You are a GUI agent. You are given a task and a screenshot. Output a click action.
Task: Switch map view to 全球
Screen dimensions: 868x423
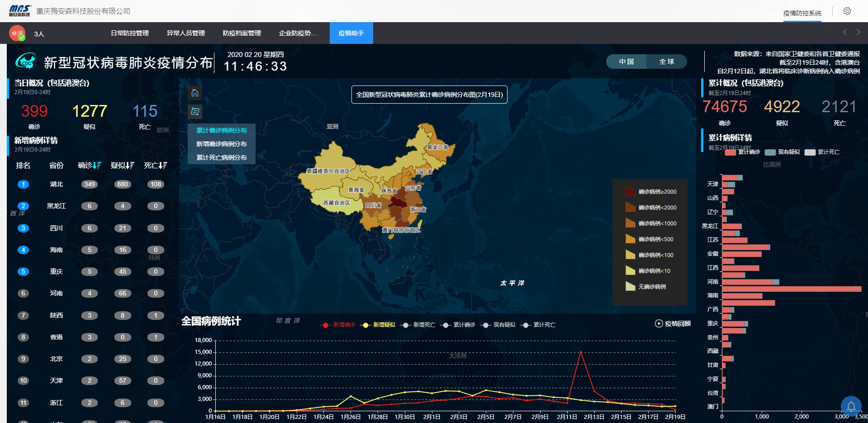[x=666, y=62]
